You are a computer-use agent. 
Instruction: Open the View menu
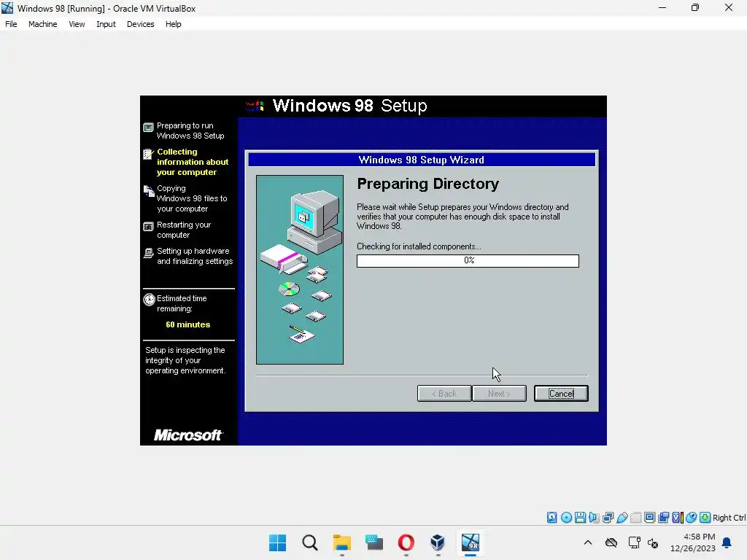click(77, 24)
